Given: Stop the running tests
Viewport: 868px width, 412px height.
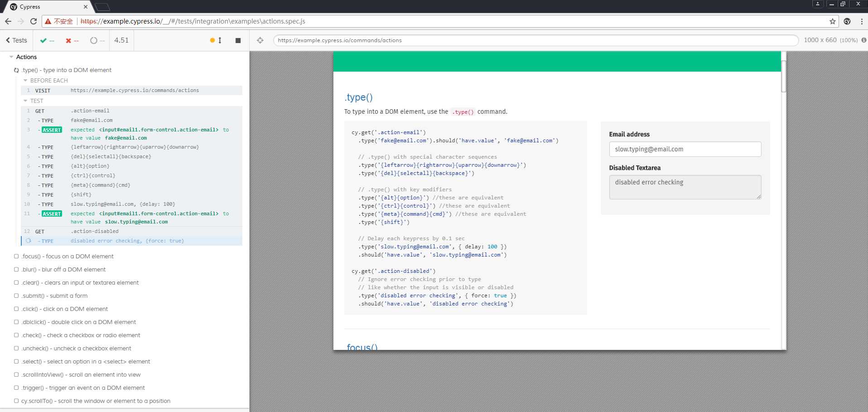Looking at the screenshot, I should (x=238, y=40).
